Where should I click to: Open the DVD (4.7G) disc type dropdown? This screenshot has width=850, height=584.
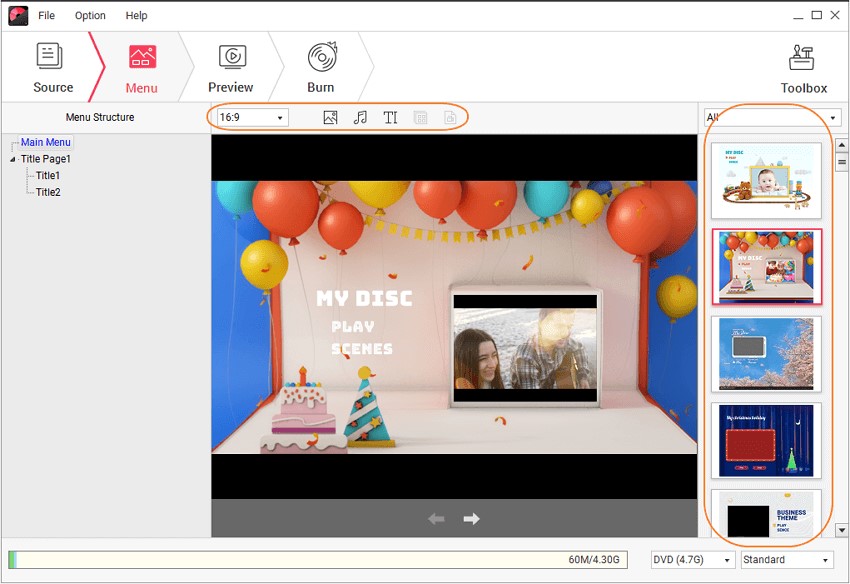(x=692, y=560)
